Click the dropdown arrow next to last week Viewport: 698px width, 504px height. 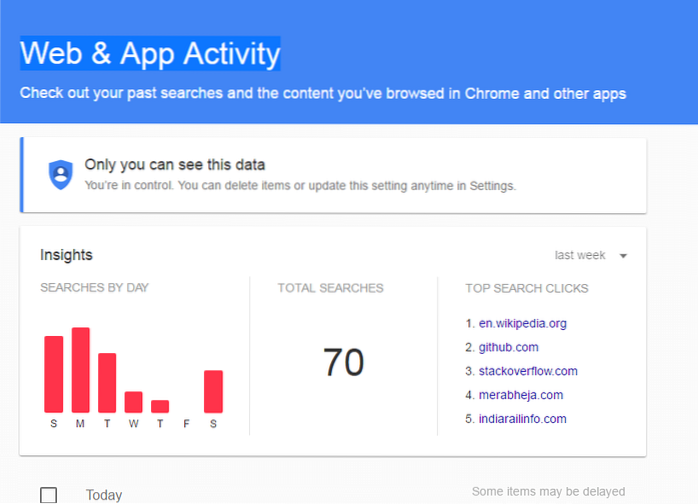[x=623, y=256]
